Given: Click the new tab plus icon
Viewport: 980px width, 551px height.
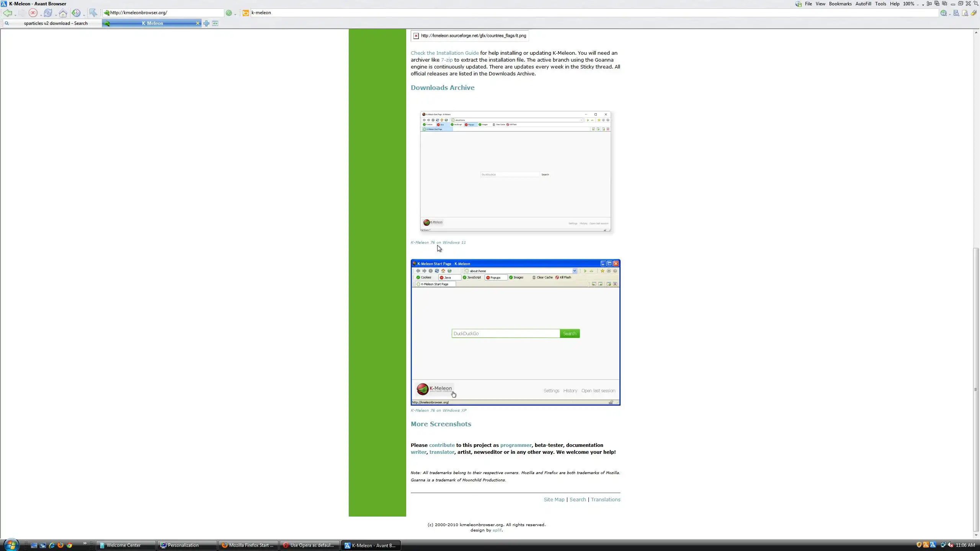Looking at the screenshot, I should pos(206,23).
